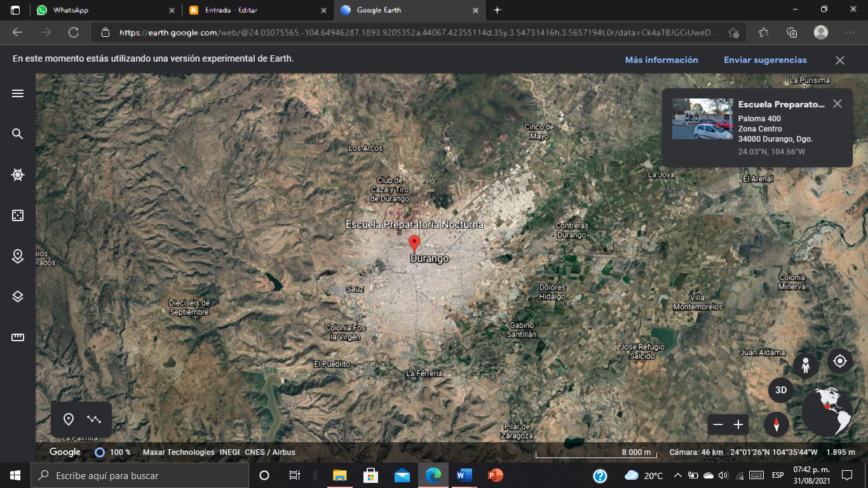Open the Collections icon in Edge

coord(792,32)
